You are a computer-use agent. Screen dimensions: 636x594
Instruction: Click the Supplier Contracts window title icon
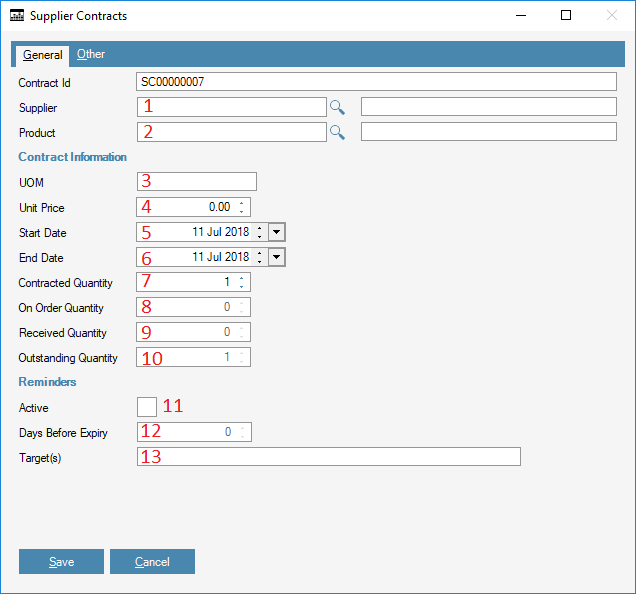(x=16, y=16)
